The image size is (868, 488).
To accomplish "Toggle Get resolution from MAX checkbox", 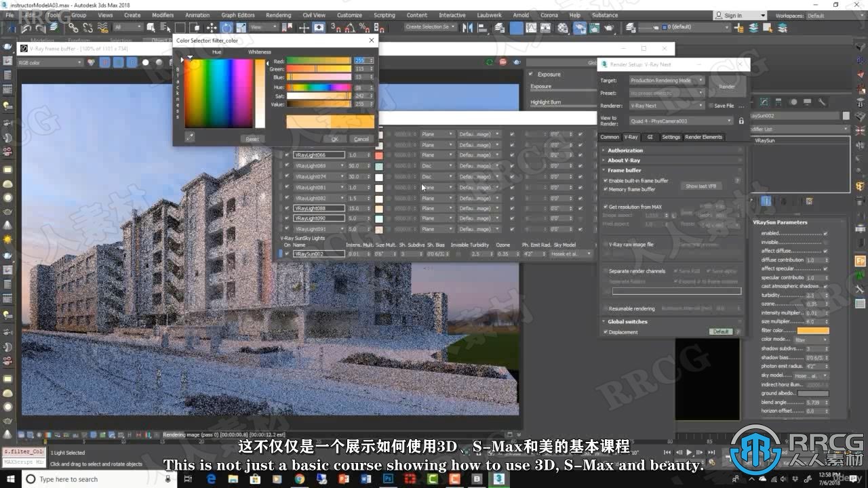I will pos(606,207).
